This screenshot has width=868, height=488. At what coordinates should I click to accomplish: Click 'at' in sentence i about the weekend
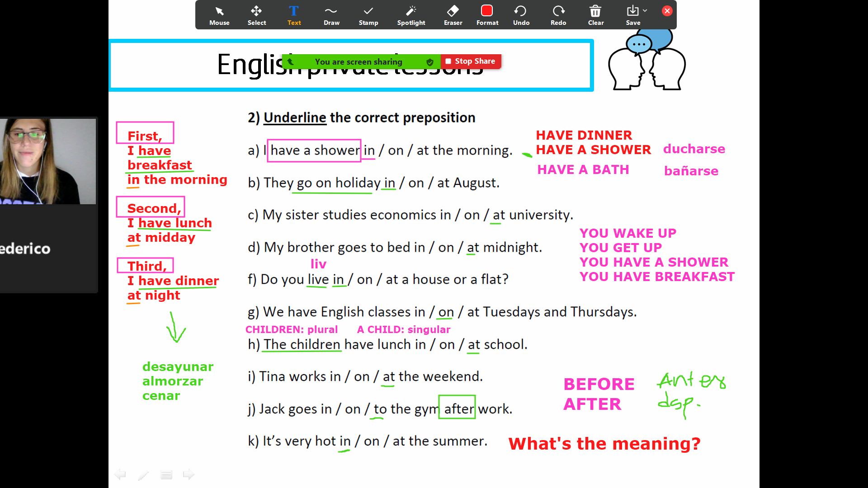point(389,376)
